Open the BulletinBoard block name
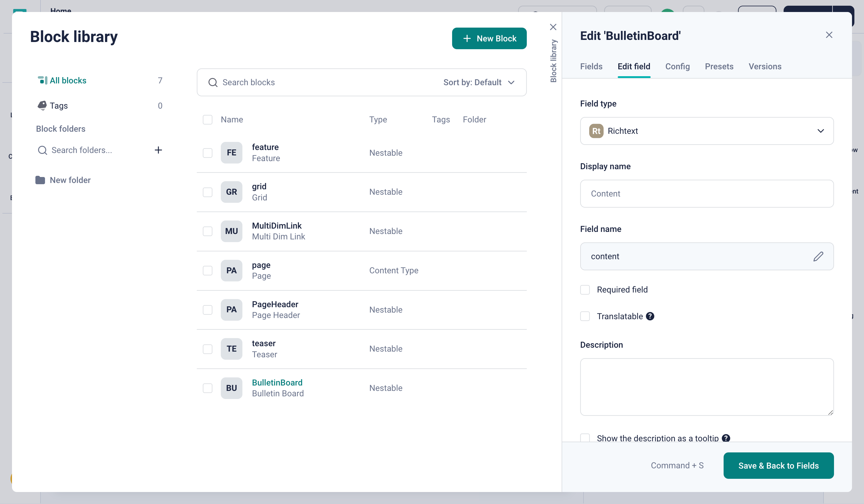This screenshot has height=504, width=864. [277, 382]
